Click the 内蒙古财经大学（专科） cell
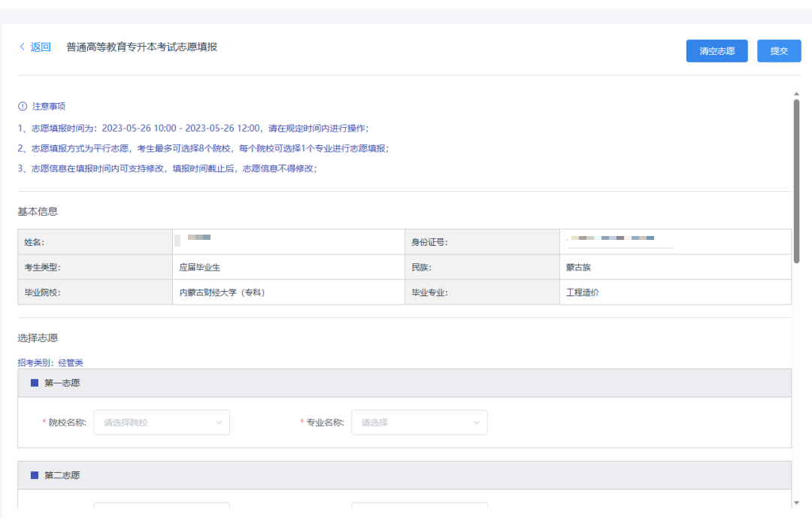The height and width of the screenshot is (518, 812). [222, 292]
